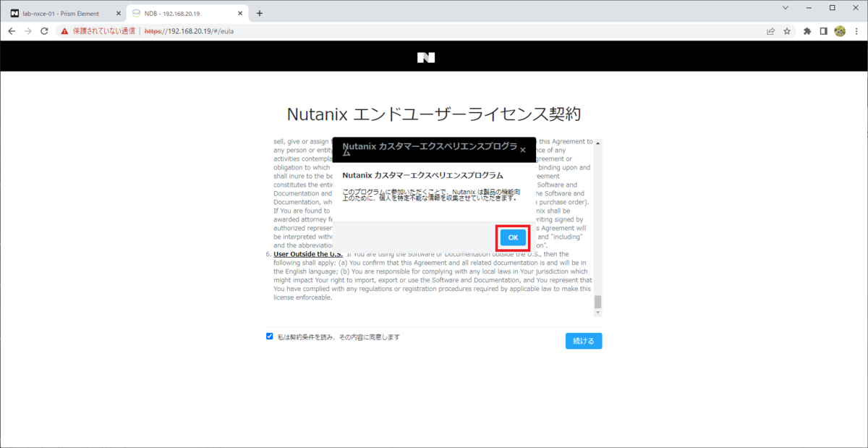
Task: Open the browser extensions puzzle icon
Action: [x=807, y=31]
